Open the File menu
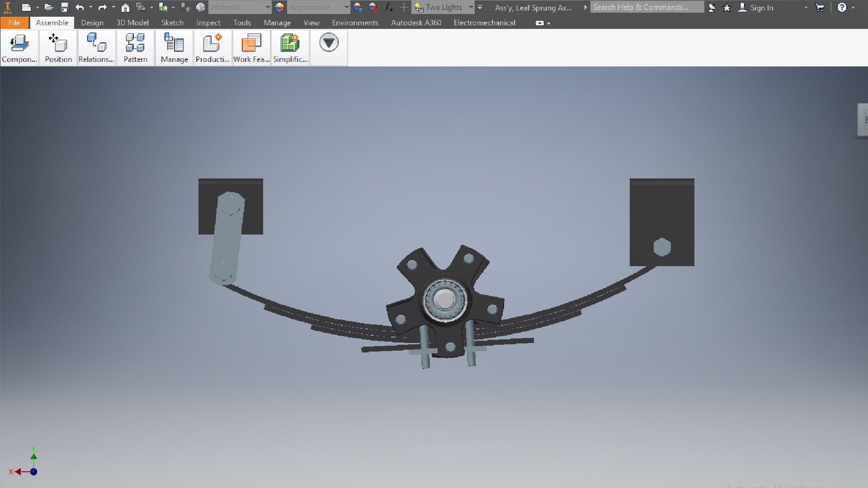The image size is (868, 488). click(x=14, y=23)
